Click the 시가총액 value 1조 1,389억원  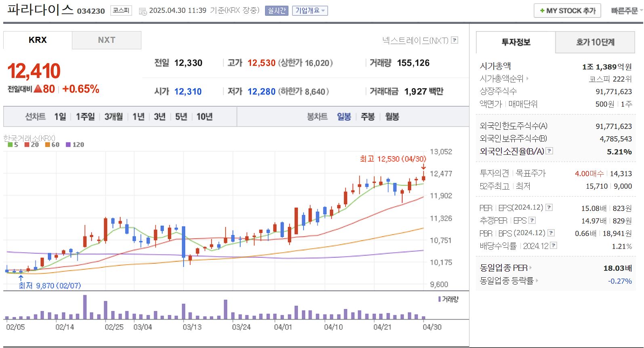click(607, 67)
